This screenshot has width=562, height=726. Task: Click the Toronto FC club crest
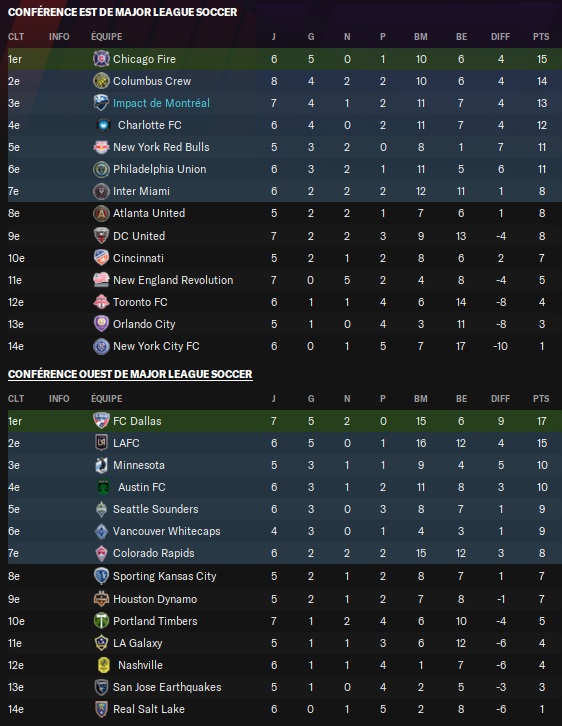[x=101, y=302]
